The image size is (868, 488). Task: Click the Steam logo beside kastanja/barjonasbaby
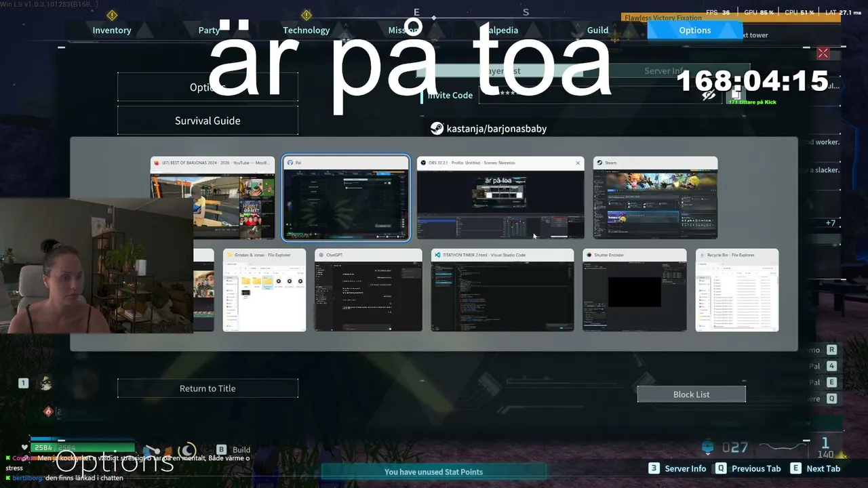coord(437,128)
